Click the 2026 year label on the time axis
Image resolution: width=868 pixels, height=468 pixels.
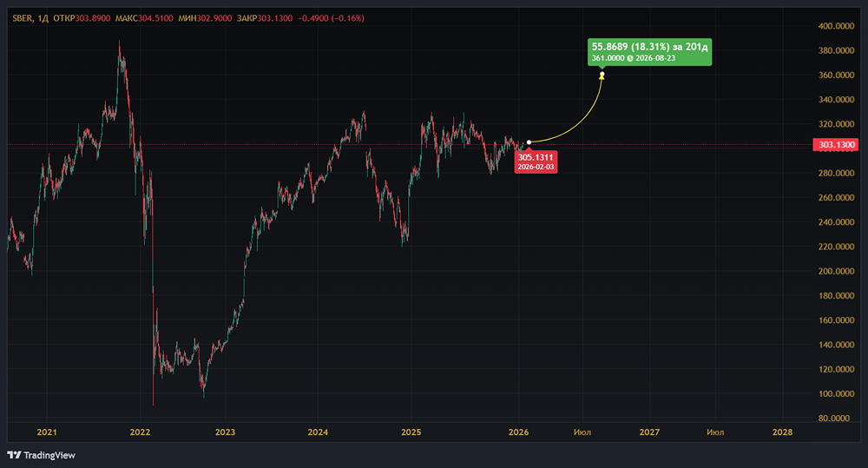point(518,432)
